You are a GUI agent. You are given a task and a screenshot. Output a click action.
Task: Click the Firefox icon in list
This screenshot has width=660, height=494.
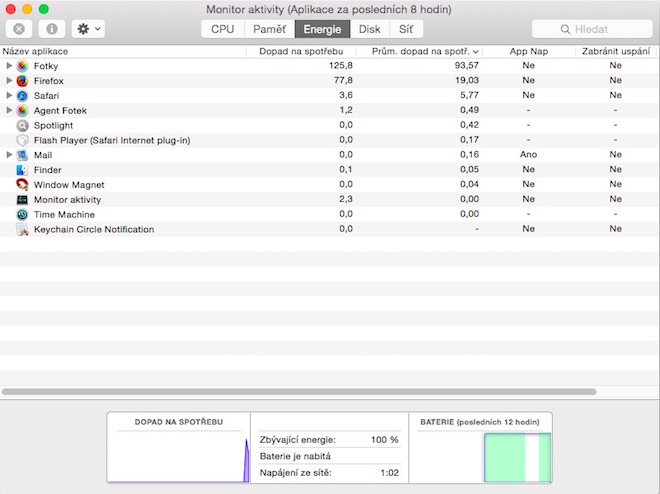[22, 81]
